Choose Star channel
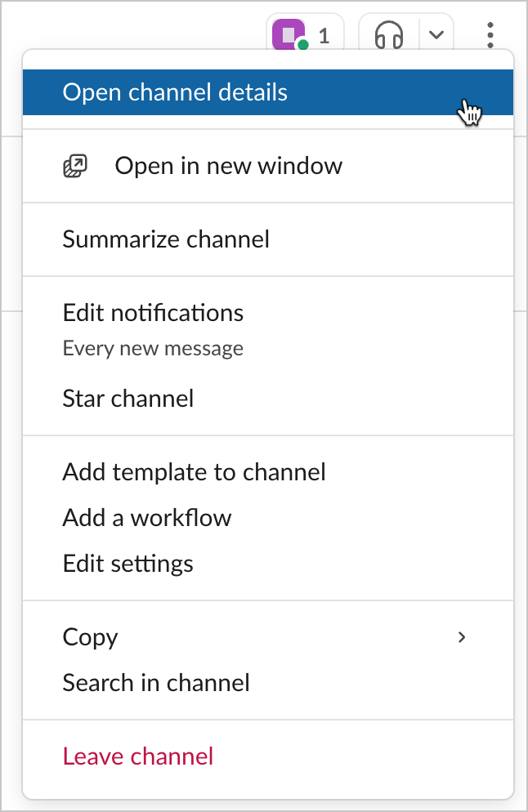Screen dimensions: 528x812 pos(268,399)
